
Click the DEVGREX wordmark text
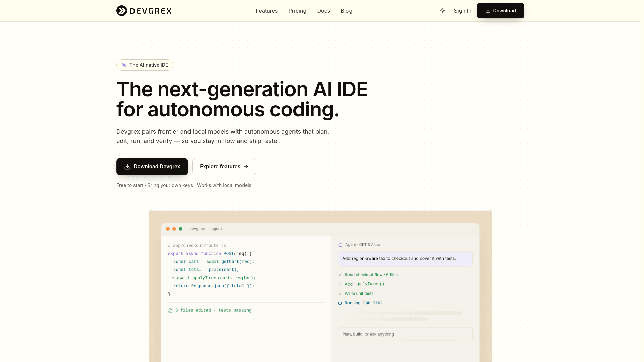coord(151,11)
